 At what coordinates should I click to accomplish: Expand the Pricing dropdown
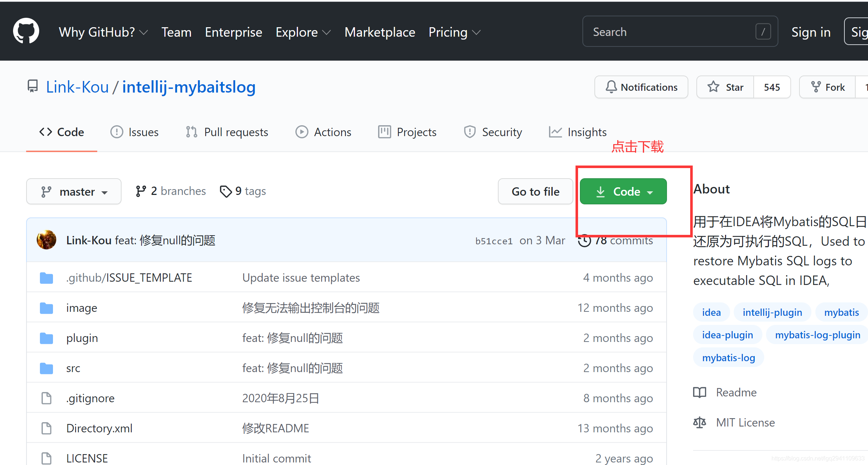pos(454,32)
